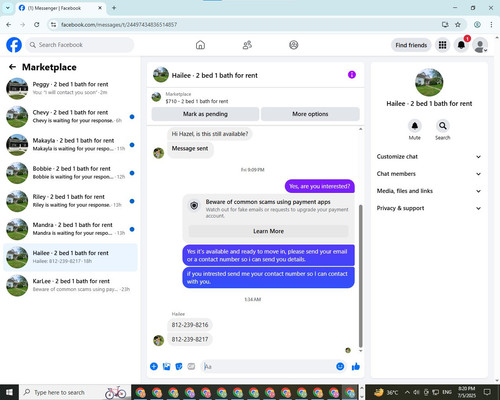Screen dimensions: 500x400
Task: Click Hailee's large profile thumbnail
Action: [x=429, y=83]
